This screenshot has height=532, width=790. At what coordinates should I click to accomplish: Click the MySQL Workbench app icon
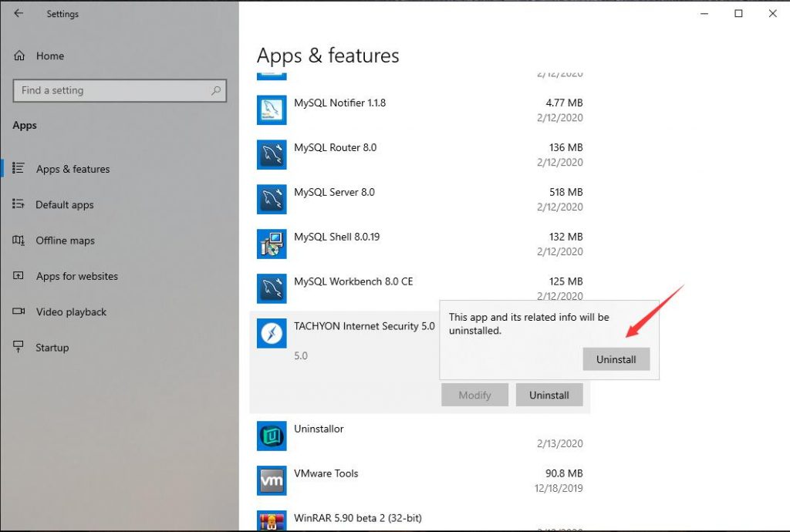click(272, 288)
